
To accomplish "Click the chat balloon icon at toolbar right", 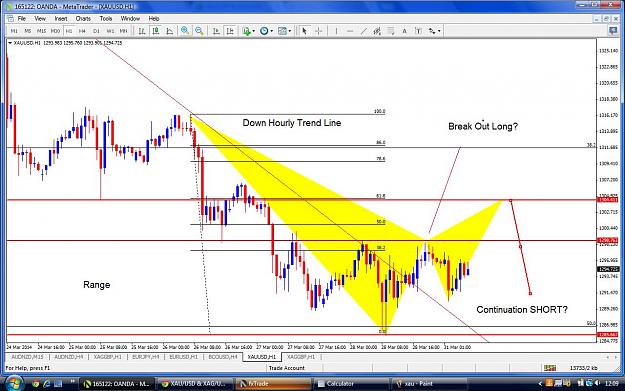I will point(613,31).
